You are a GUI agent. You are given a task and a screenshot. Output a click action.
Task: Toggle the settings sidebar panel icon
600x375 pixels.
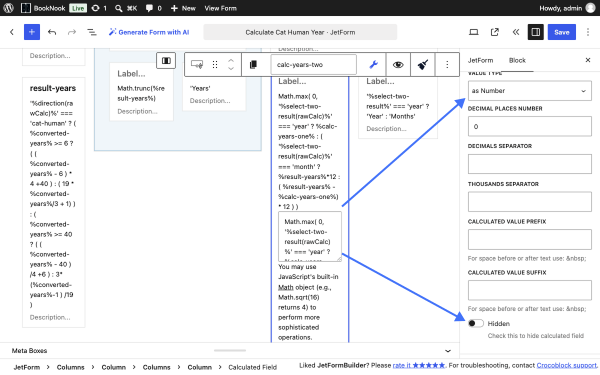(536, 32)
